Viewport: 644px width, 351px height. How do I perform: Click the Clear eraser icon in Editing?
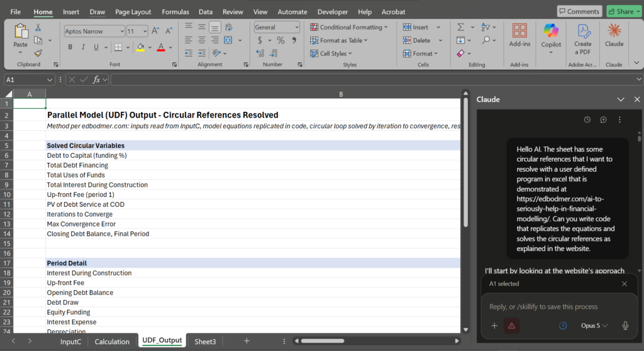pyautogui.click(x=461, y=53)
